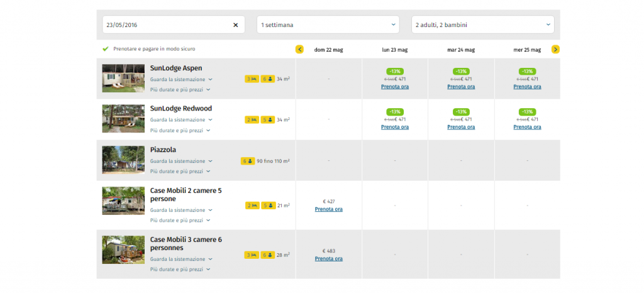This screenshot has height=294, width=644.
Task: Click the Piazzola title
Action: tap(163, 150)
